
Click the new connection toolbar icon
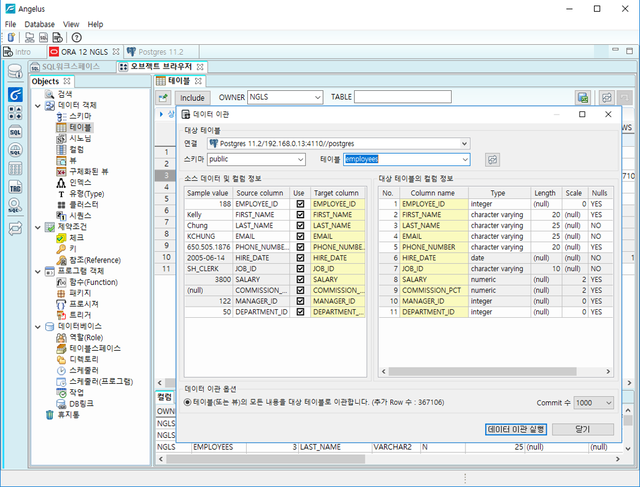(11, 38)
